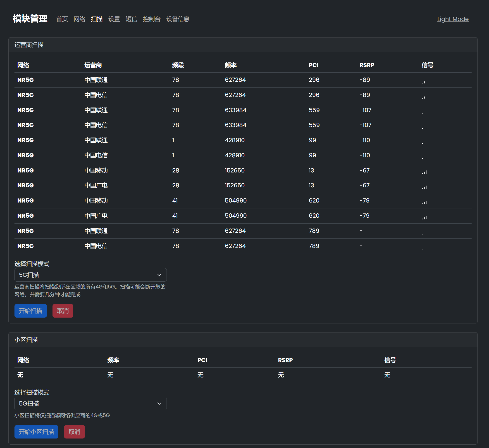Open the 设备信息 page

click(178, 19)
